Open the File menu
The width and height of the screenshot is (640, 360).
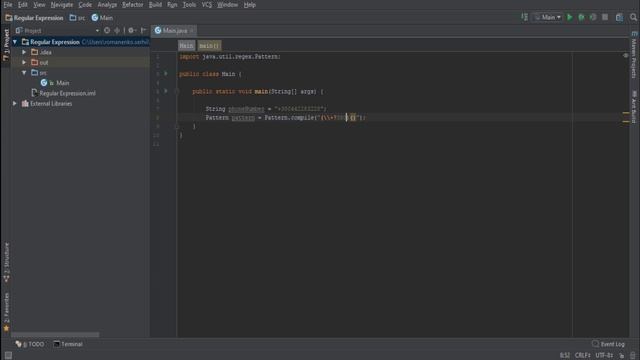(8, 5)
